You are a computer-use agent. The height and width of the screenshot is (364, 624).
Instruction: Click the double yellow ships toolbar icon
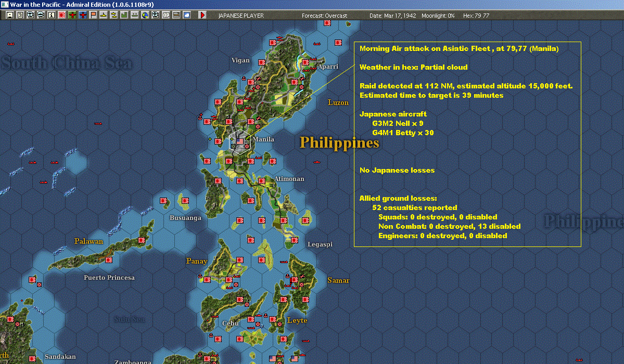[114, 15]
